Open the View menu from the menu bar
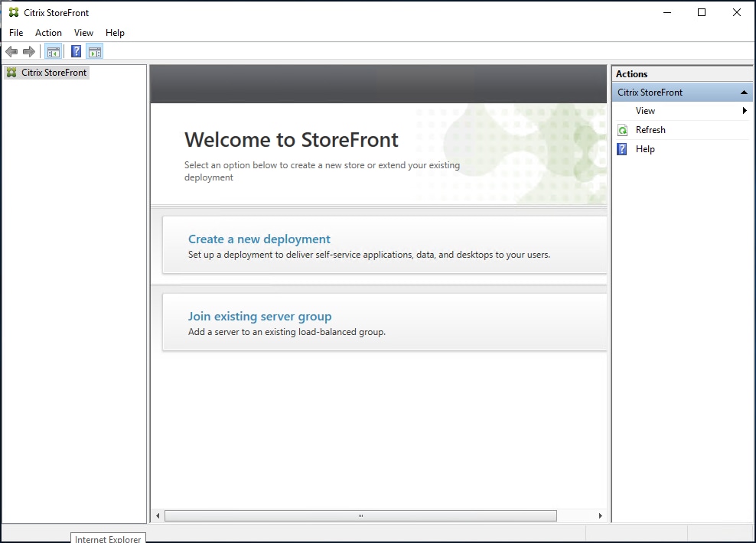 [83, 32]
